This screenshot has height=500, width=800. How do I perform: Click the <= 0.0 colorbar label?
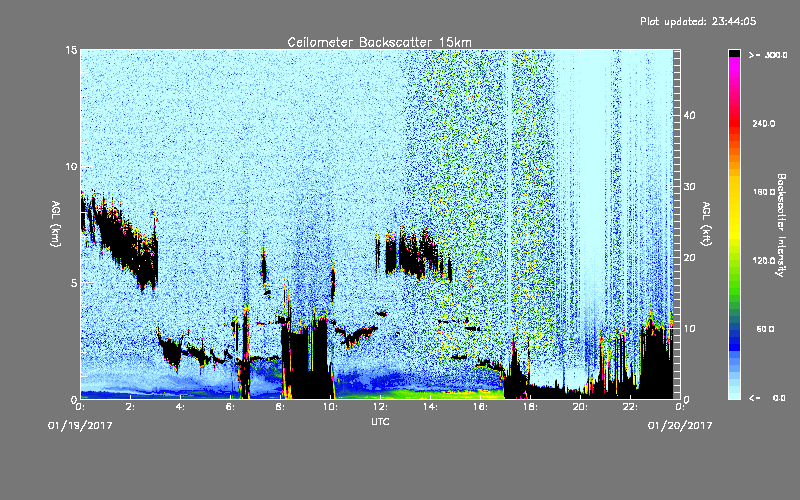[x=768, y=398]
